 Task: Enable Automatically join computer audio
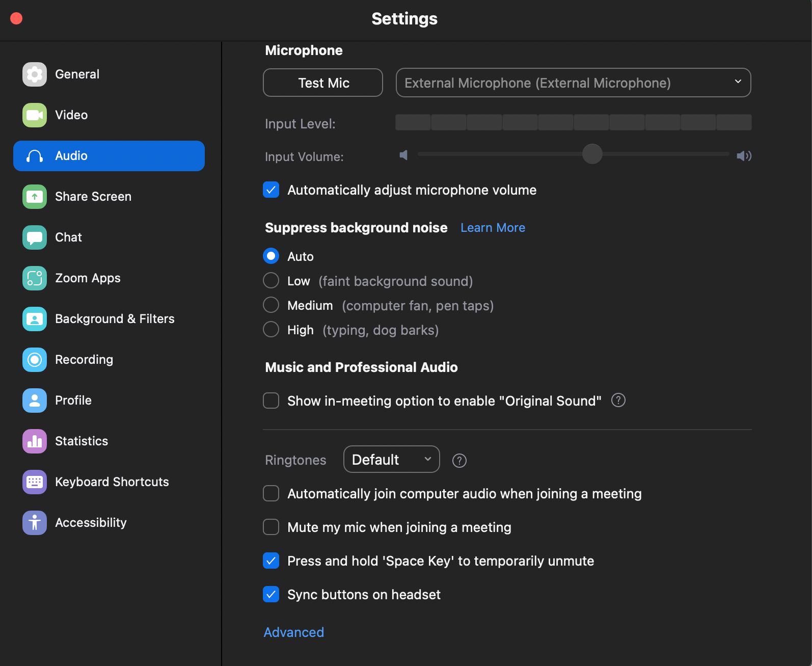(271, 493)
